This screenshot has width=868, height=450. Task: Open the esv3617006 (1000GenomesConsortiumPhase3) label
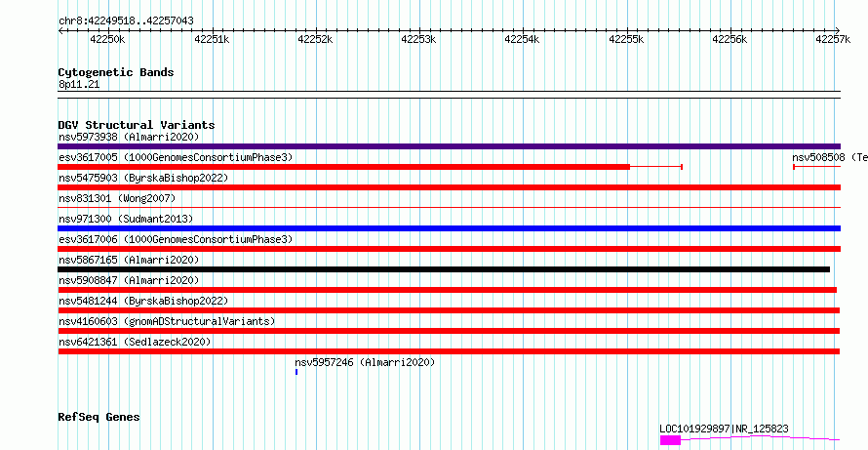tap(176, 239)
